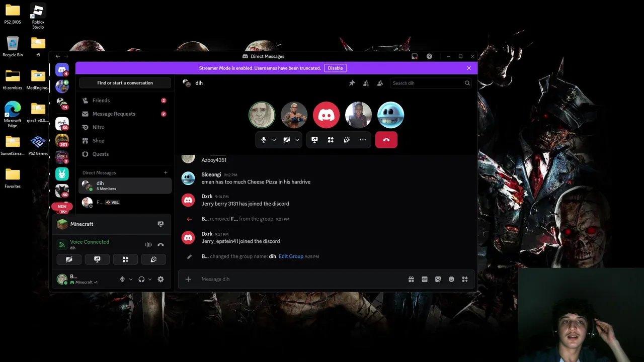
Task: Click the Message dih input box
Action: click(x=302, y=279)
